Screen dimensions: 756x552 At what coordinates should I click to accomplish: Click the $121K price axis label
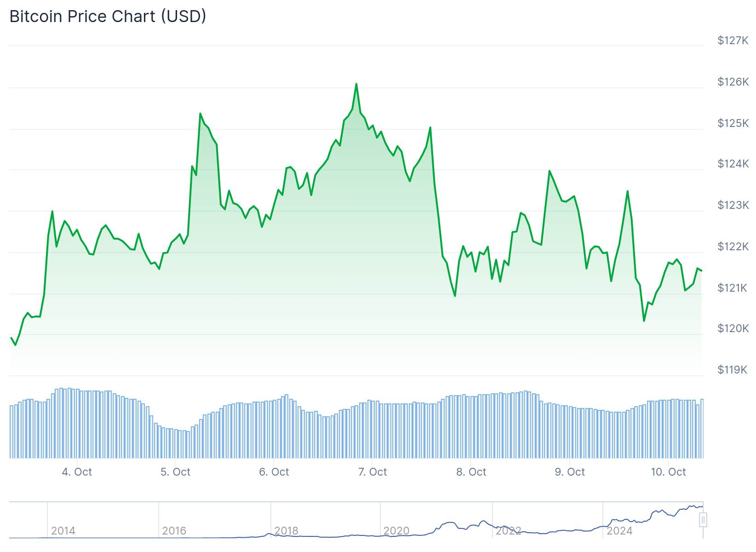click(733, 288)
